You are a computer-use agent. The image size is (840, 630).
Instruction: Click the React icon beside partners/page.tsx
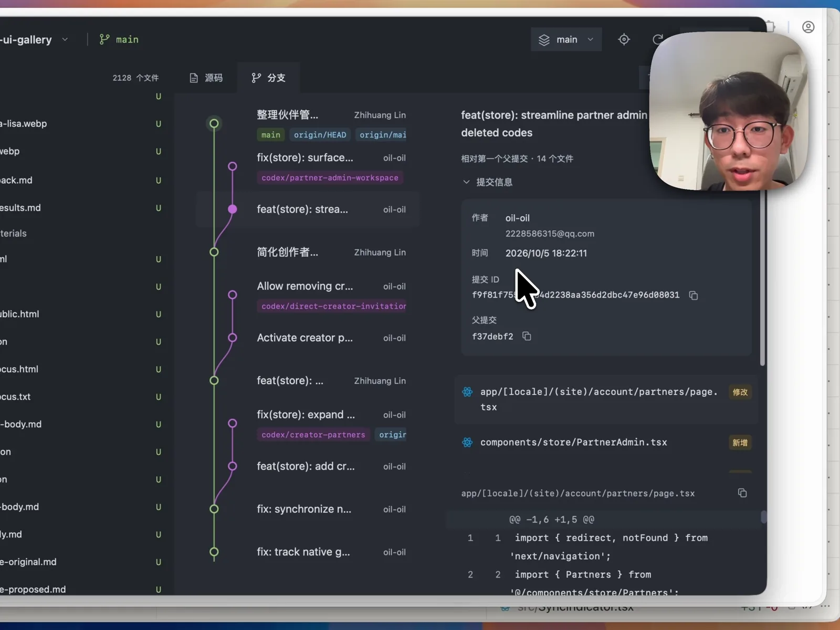(467, 392)
